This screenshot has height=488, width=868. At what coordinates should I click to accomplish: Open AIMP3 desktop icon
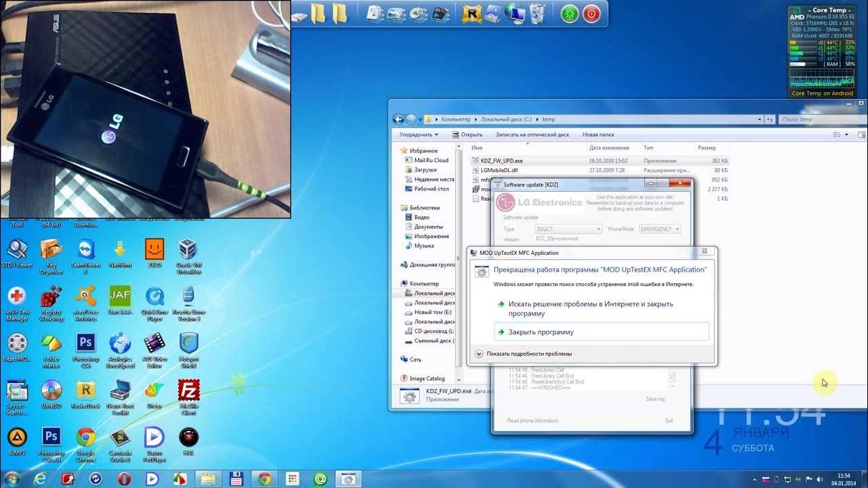(17, 441)
